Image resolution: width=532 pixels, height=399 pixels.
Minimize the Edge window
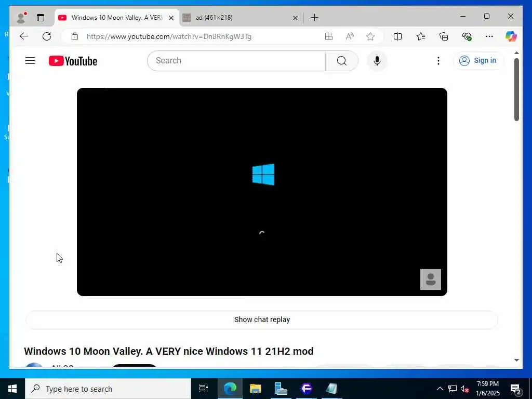pyautogui.click(x=463, y=16)
